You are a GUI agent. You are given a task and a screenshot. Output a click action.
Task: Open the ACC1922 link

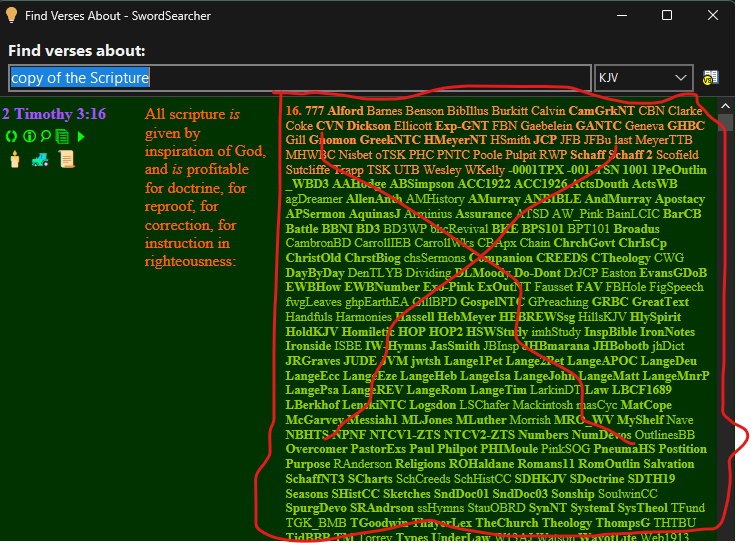[484, 184]
